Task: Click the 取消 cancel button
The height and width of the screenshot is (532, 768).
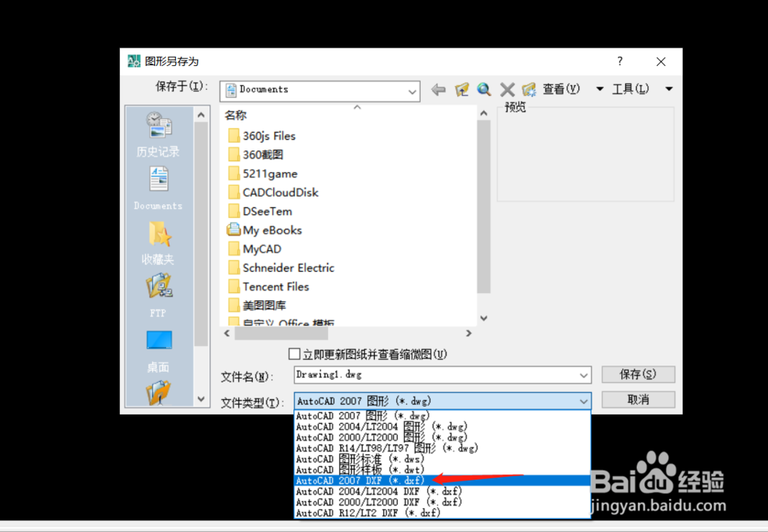Action: tap(638, 399)
